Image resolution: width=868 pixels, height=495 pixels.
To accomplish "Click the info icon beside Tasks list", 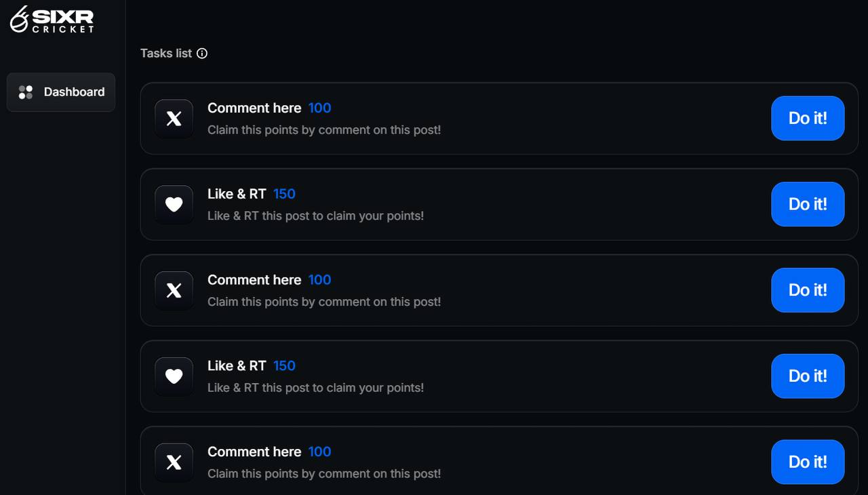I will tap(202, 54).
